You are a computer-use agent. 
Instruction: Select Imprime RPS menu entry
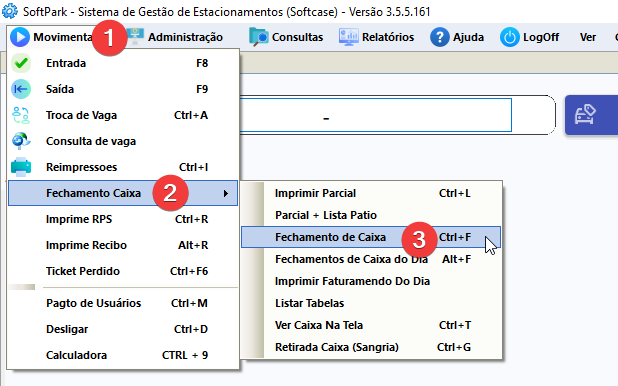click(x=123, y=219)
